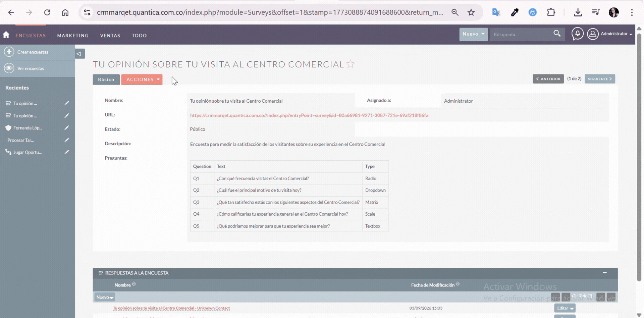This screenshot has height=318, width=644.
Task: Open the notifications bell icon
Action: [x=577, y=34]
